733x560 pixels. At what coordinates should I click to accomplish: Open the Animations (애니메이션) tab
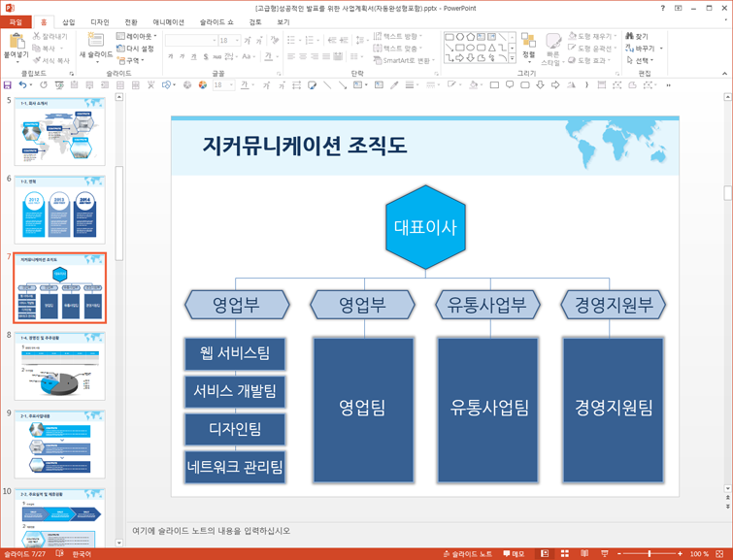click(x=168, y=22)
